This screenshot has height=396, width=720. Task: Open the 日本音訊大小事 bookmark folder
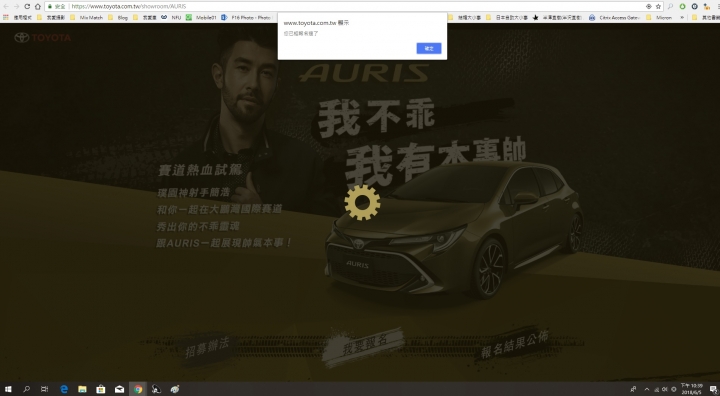click(508, 17)
